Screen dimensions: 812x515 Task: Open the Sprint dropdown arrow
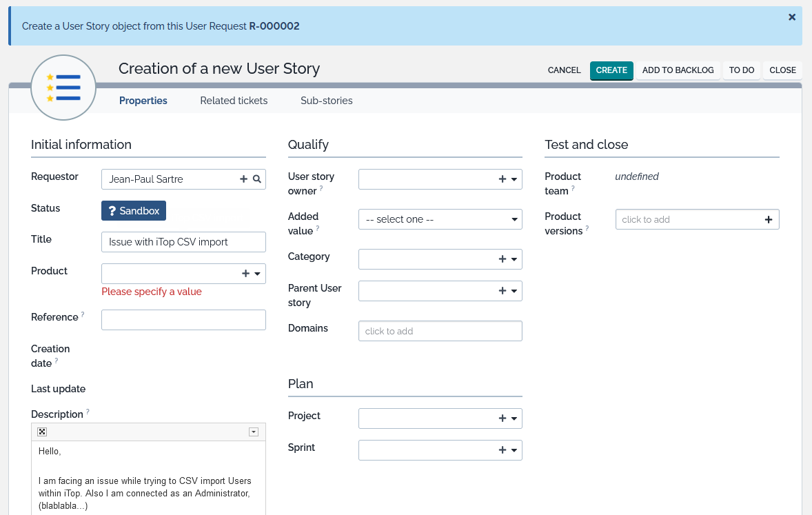point(514,450)
